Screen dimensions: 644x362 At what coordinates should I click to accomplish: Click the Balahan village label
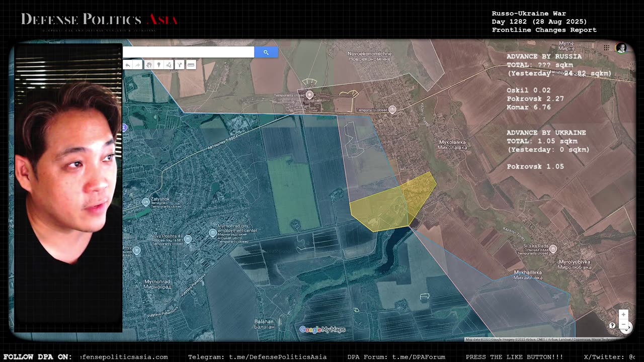pyautogui.click(x=264, y=324)
